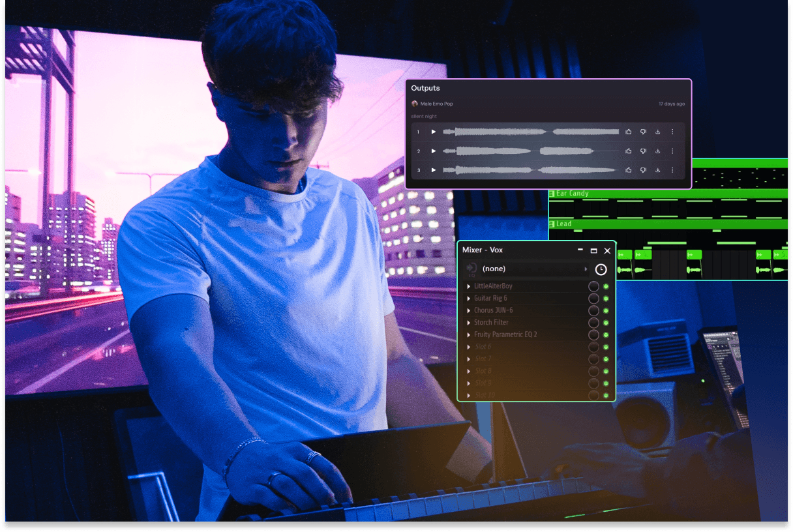Toggle Slot 6 green enable light

606,347
